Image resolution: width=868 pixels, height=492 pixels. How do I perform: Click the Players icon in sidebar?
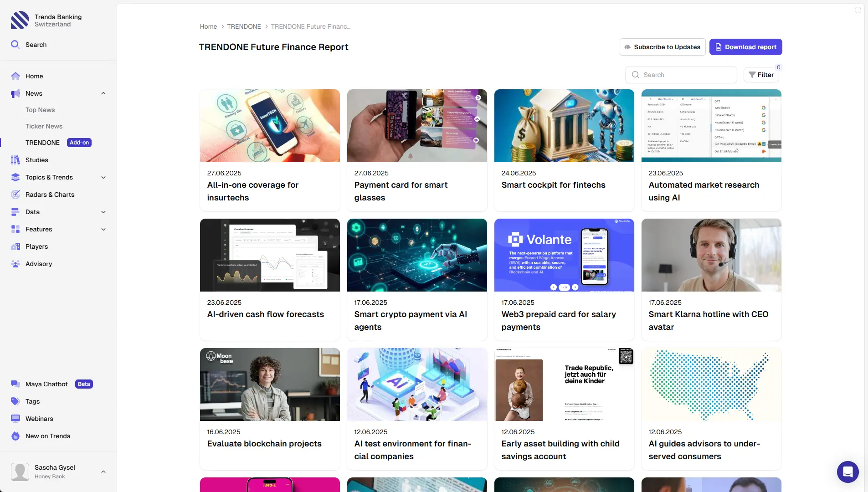pyautogui.click(x=15, y=246)
